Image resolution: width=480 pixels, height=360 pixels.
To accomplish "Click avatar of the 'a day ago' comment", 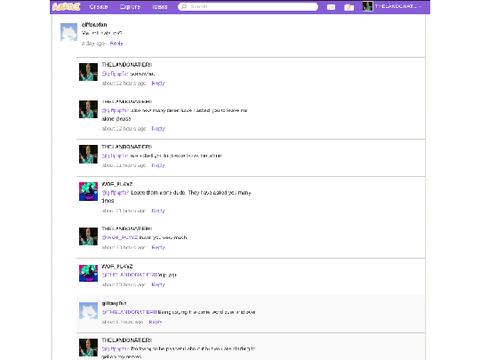I will pos(69,32).
